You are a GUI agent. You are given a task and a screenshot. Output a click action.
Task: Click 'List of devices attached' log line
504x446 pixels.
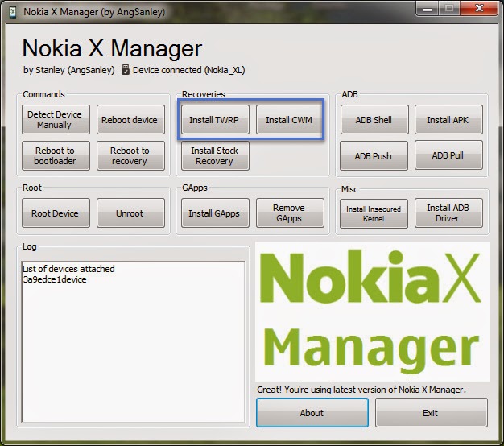(68, 269)
